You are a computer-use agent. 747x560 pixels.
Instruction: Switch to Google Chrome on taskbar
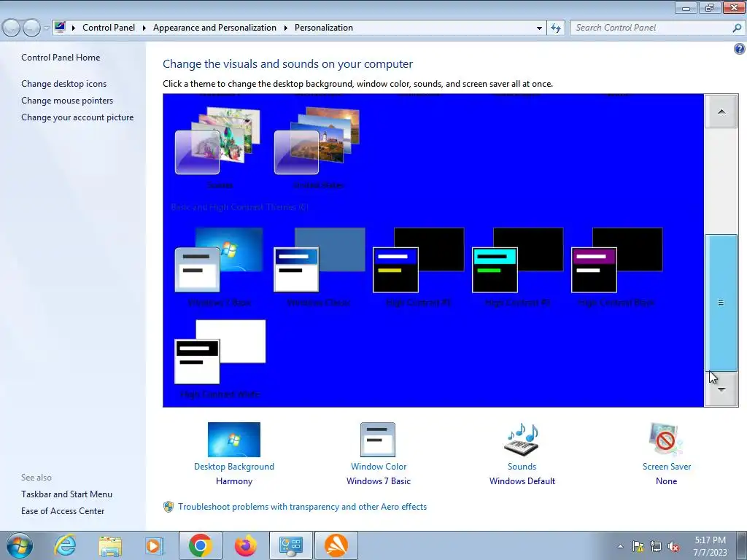pos(200,545)
